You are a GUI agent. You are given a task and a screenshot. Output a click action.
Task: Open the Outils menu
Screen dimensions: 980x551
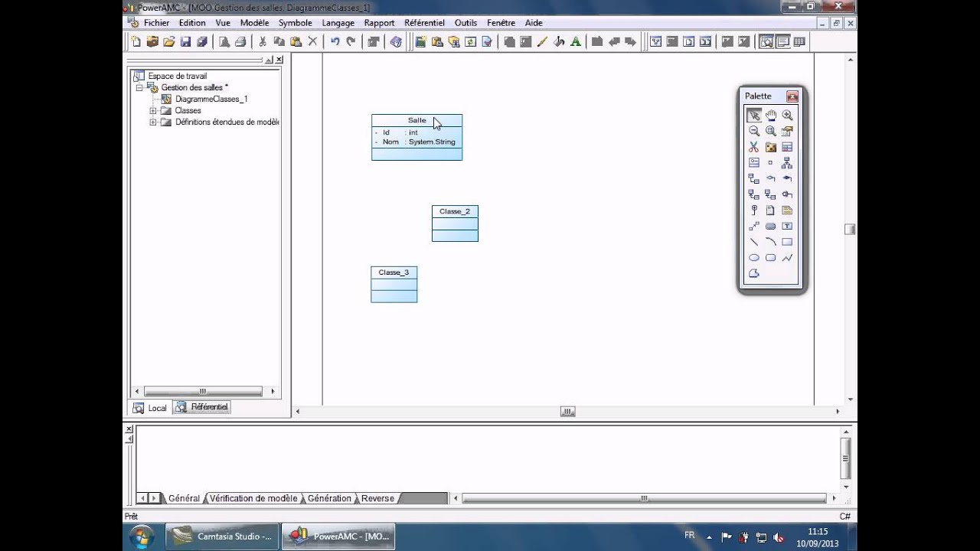pos(466,23)
